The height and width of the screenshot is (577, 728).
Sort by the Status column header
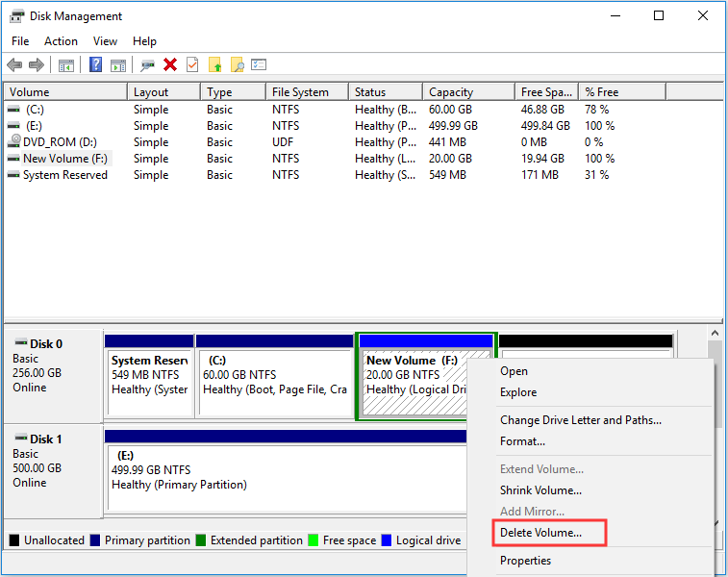pos(386,92)
